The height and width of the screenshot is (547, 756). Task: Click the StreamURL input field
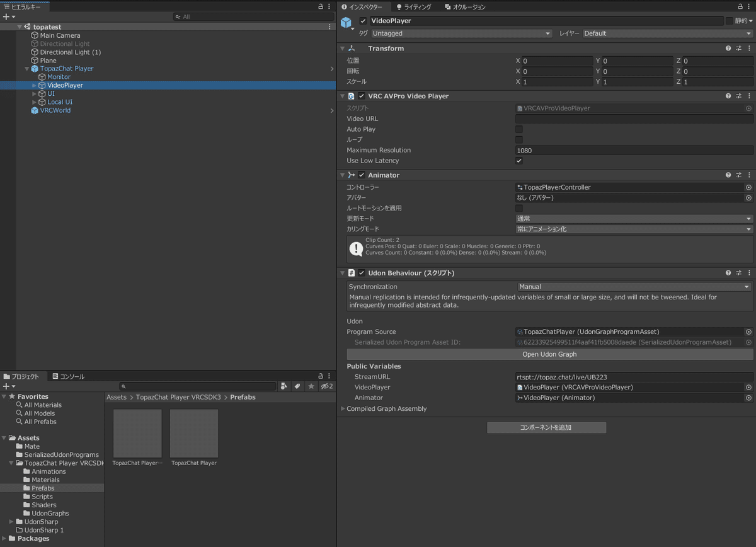(633, 377)
